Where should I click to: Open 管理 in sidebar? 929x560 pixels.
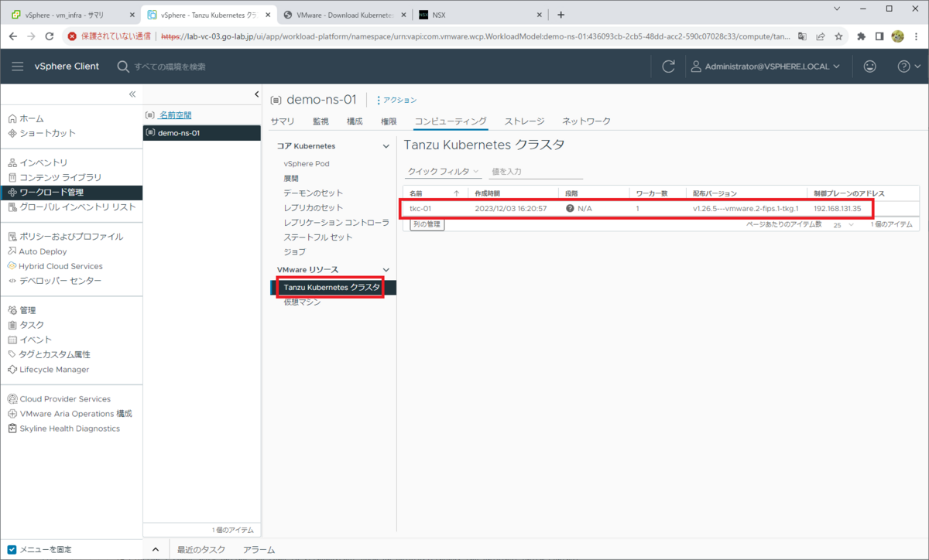coord(22,310)
